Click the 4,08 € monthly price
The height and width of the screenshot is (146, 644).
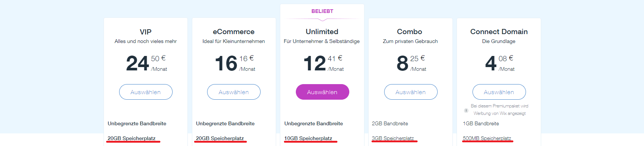point(500,63)
